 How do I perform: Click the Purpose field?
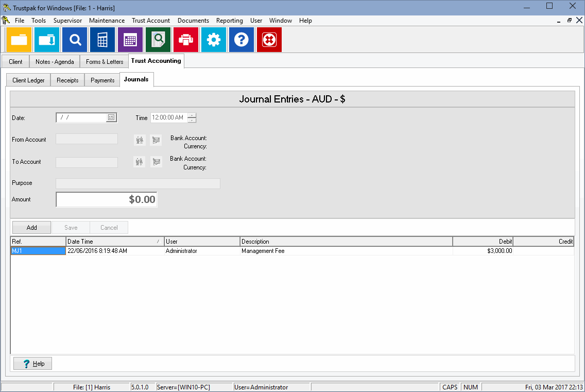coord(138,183)
